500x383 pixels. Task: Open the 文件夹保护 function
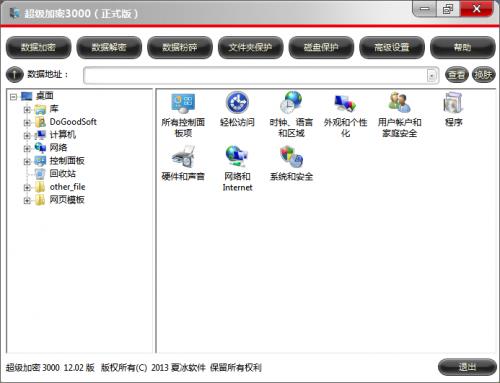click(250, 48)
